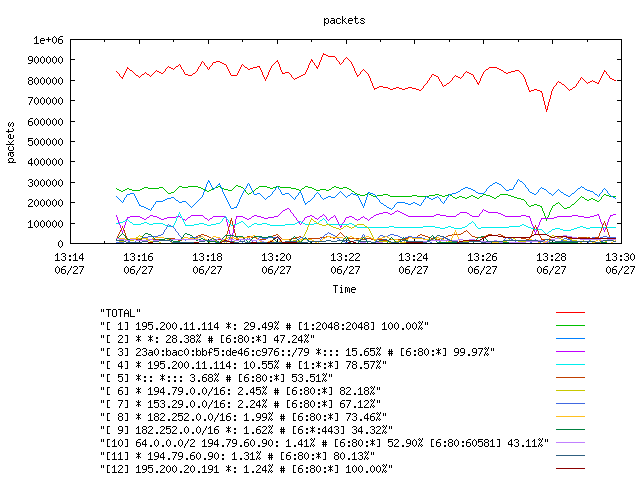640x480 pixels.
Task: Click legend entry [12] 195.200.20.191
Action: click(x=247, y=469)
